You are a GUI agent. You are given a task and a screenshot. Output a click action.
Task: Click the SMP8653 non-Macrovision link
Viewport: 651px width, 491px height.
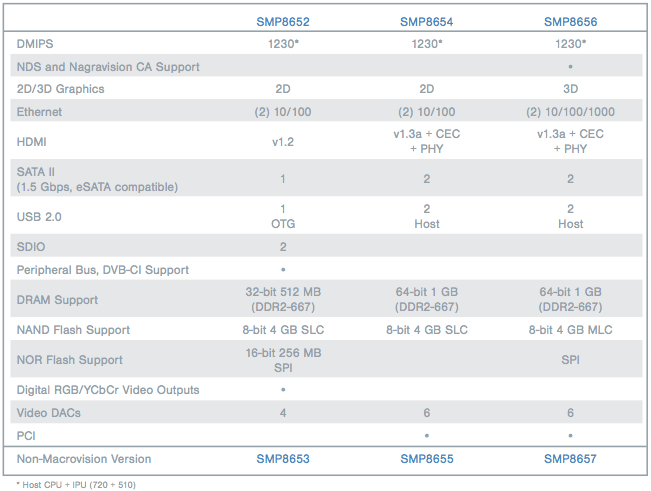(x=283, y=459)
